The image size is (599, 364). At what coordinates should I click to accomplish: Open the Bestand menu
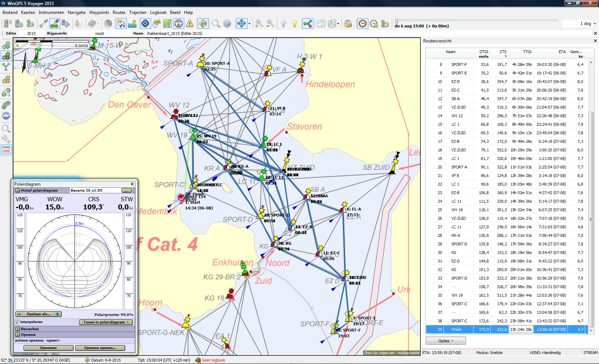(x=10, y=12)
